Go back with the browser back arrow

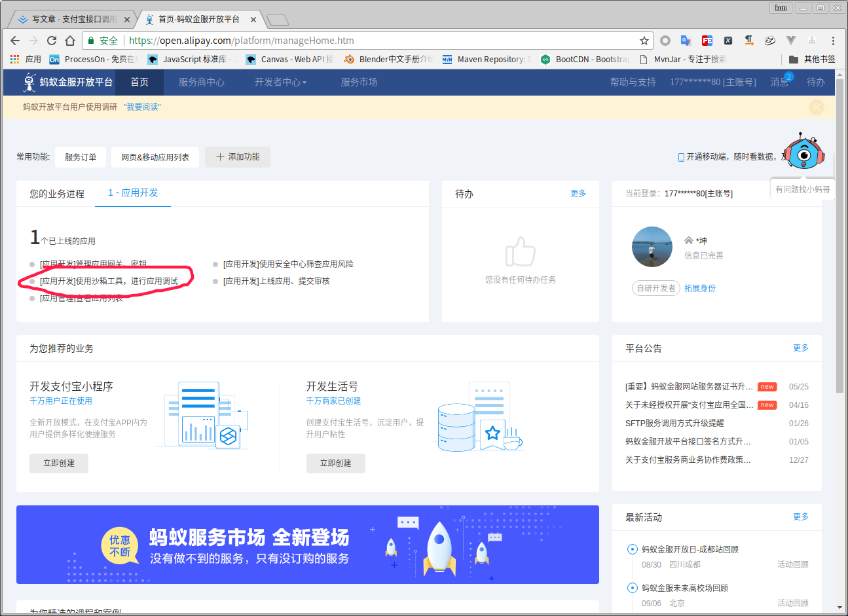click(x=15, y=41)
